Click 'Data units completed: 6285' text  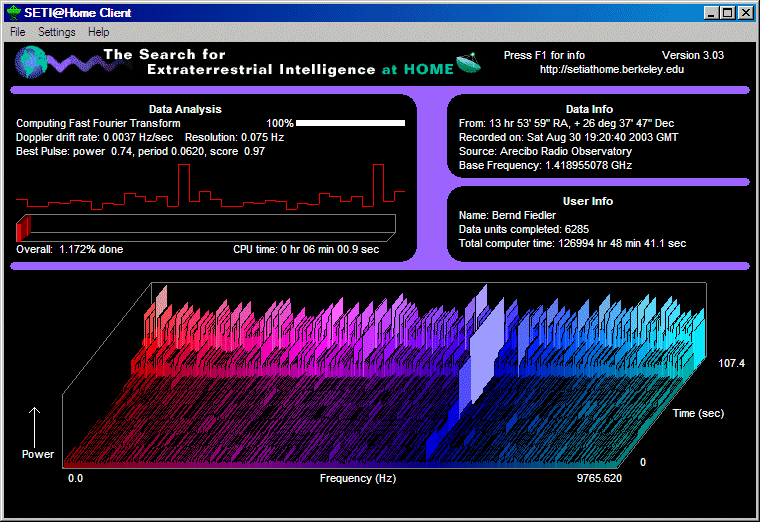[x=524, y=230]
